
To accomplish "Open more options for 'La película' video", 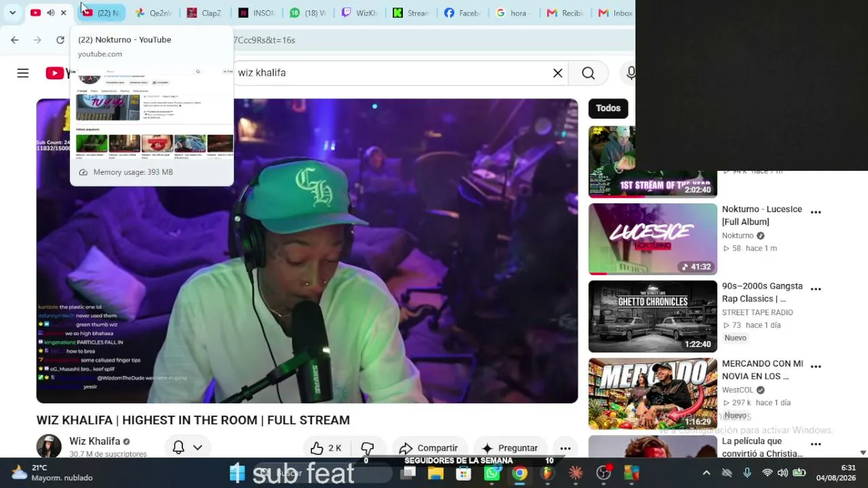I will [816, 445].
